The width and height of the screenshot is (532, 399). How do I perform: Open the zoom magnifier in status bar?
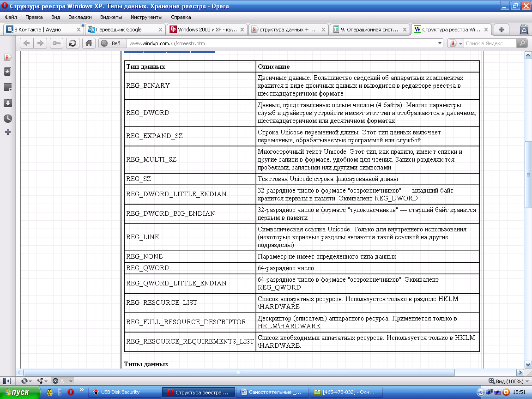(x=491, y=381)
